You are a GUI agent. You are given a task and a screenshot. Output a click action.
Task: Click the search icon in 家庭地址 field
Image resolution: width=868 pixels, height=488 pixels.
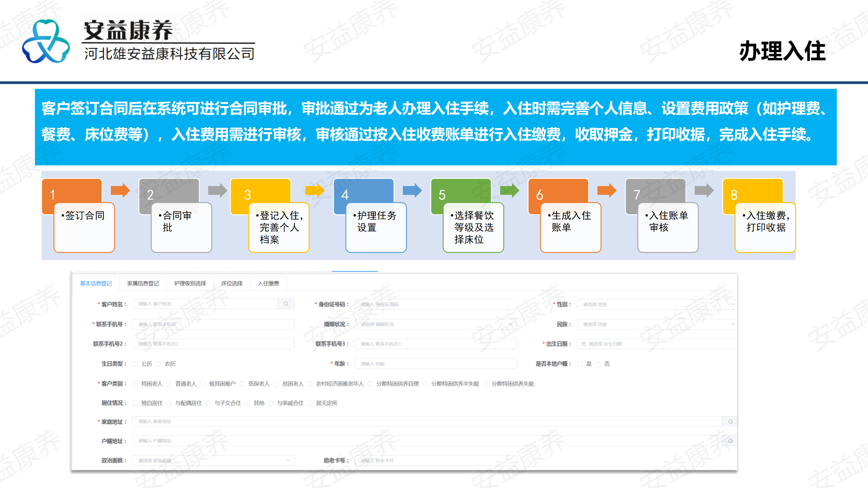click(730, 422)
